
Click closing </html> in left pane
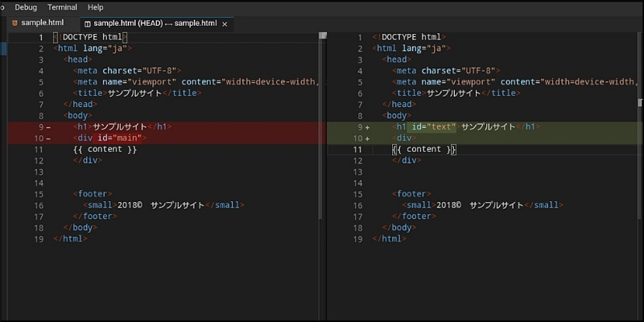click(x=70, y=238)
